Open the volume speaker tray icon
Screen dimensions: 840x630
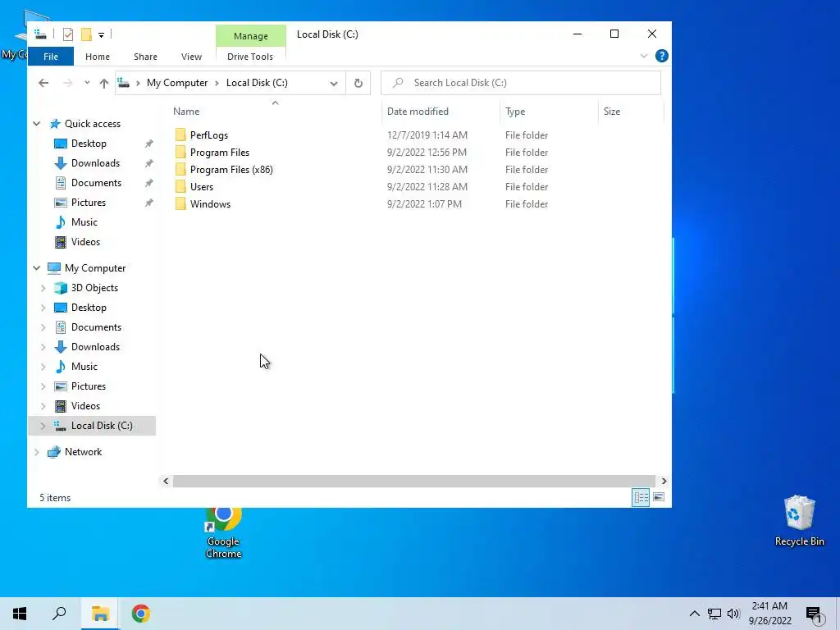click(x=733, y=614)
